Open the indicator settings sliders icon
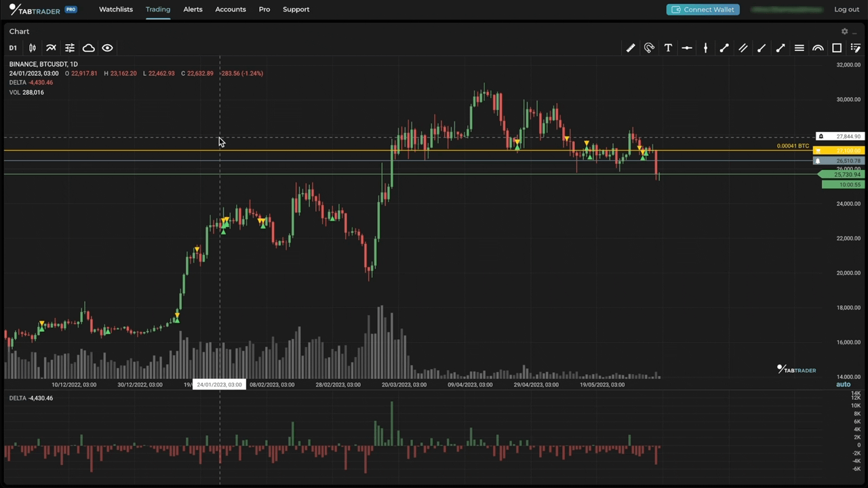Image resolution: width=868 pixels, height=488 pixels. (70, 47)
